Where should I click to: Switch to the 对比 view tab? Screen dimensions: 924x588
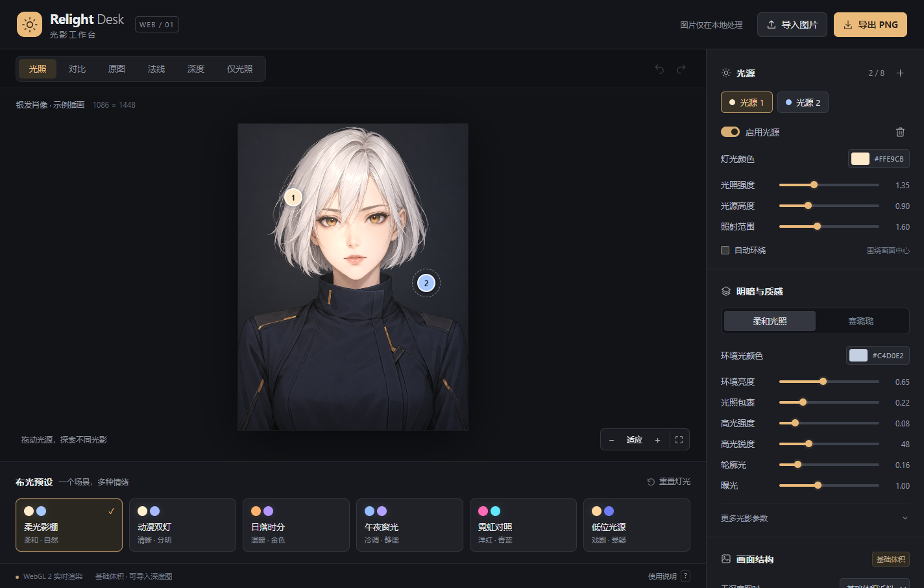click(x=77, y=69)
